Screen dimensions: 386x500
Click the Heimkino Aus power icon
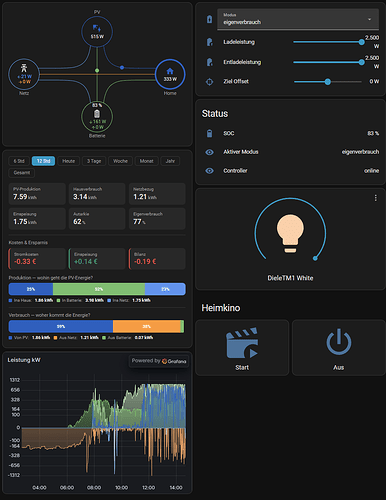339,342
